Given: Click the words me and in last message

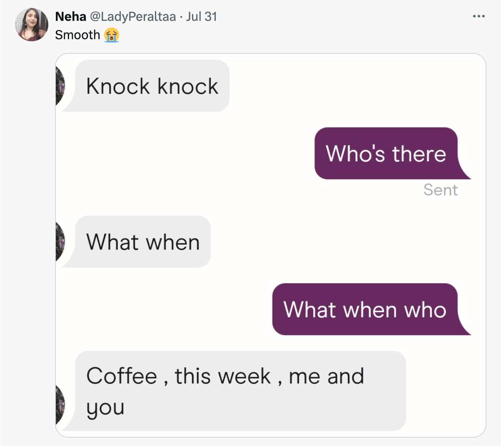Looking at the screenshot, I should pos(326,376).
